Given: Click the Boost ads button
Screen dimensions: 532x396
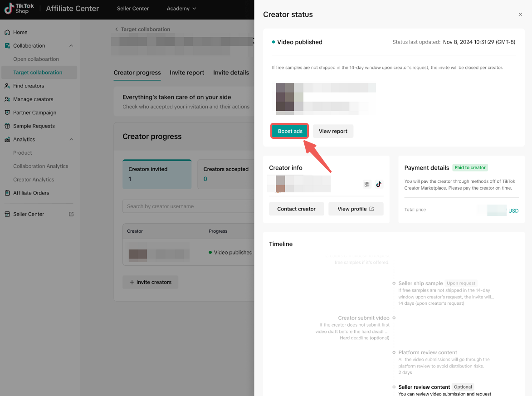Looking at the screenshot, I should (290, 131).
